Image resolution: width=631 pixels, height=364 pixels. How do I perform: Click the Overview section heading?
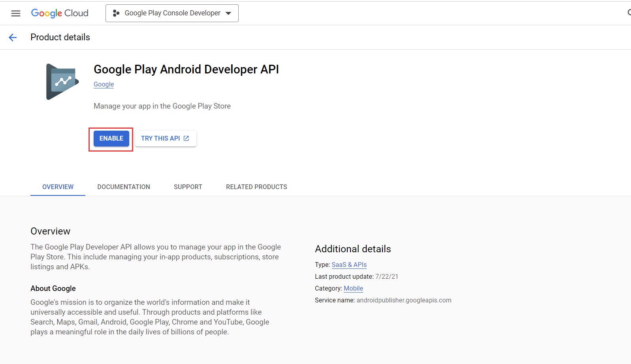pyautogui.click(x=50, y=231)
